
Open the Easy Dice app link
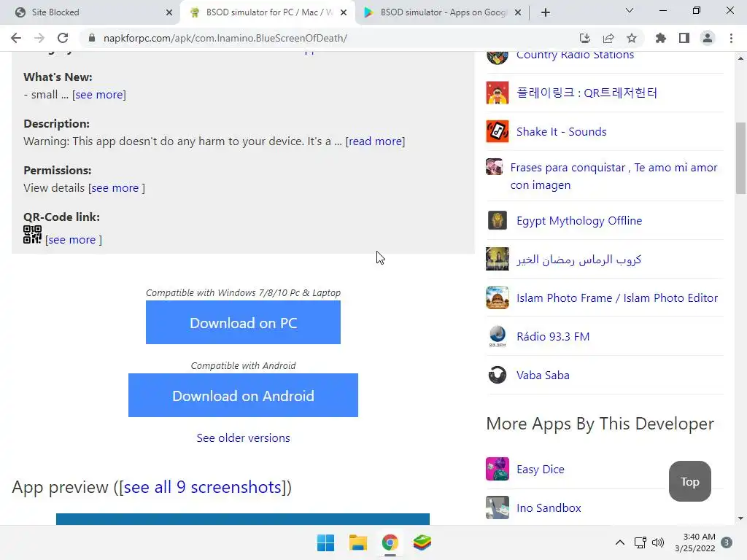point(541,470)
